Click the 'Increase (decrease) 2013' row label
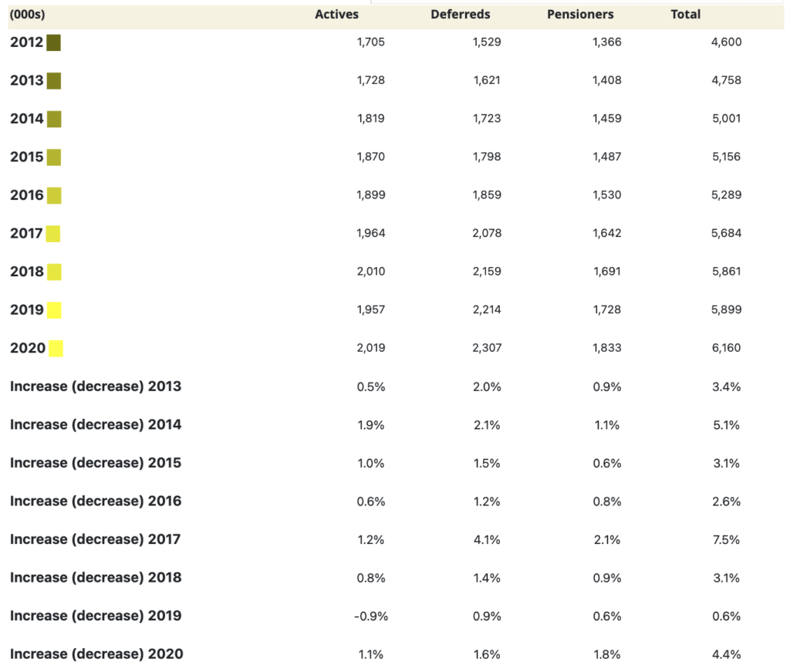The height and width of the screenshot is (672, 790). [96, 387]
